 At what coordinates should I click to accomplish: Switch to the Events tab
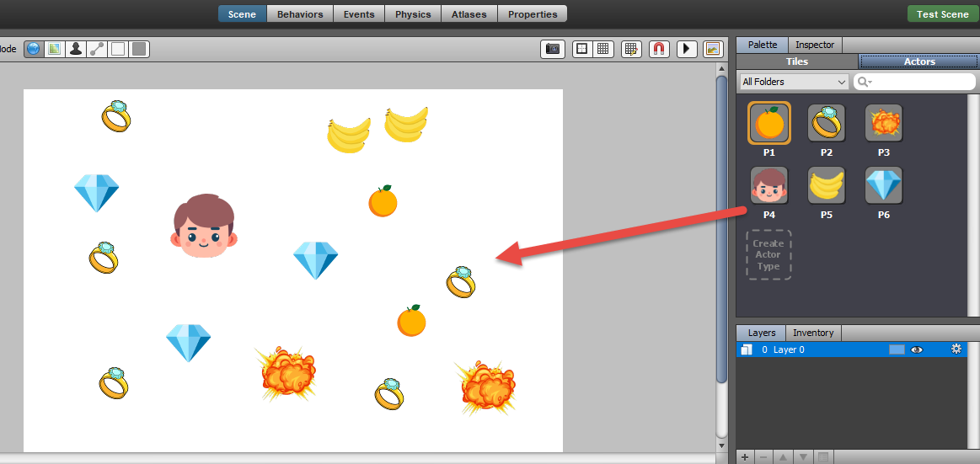pos(359,13)
